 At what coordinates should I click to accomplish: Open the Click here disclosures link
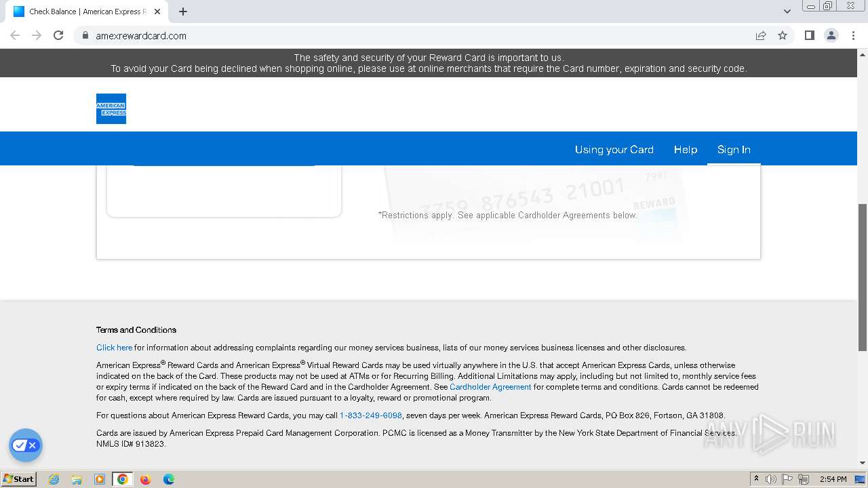[x=114, y=348]
